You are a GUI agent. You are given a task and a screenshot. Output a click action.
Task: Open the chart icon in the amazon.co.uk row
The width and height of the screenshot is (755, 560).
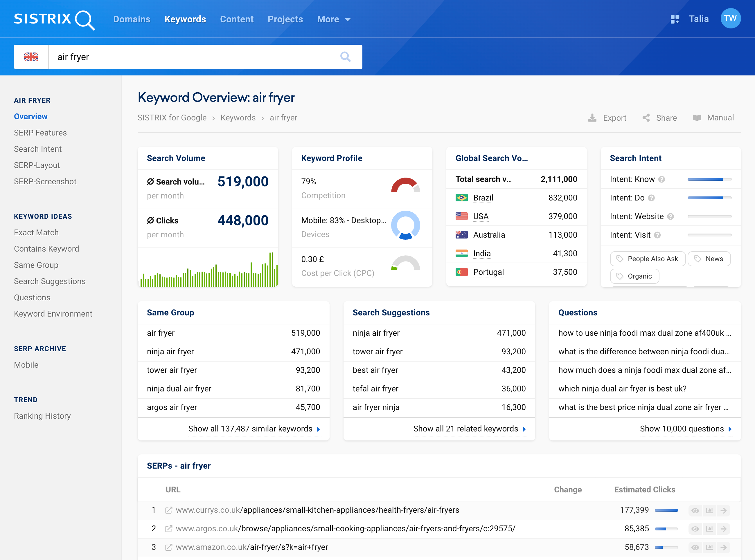point(709,548)
